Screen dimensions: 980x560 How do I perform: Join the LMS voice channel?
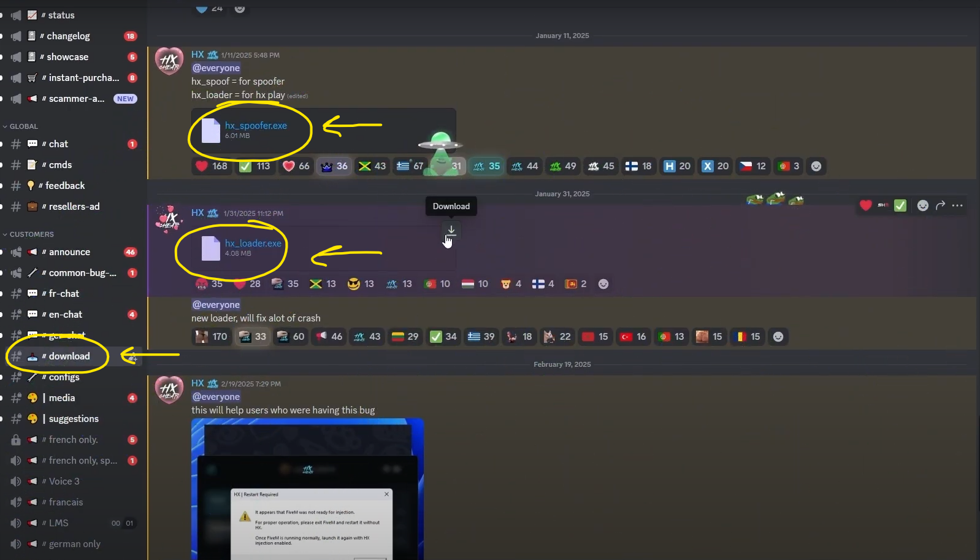72,523
